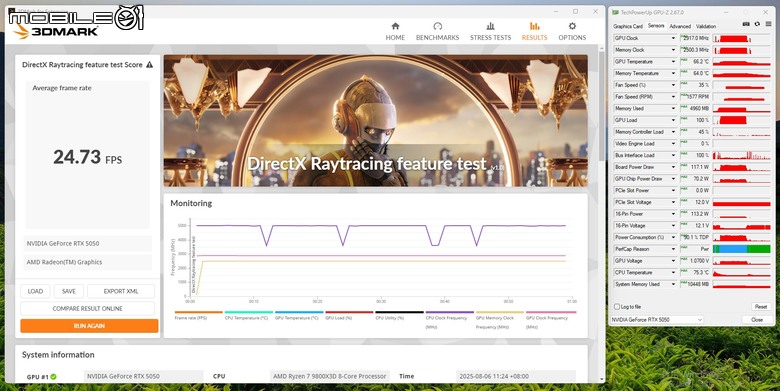Image resolution: width=780 pixels, height=391 pixels.
Task: Select the Sensors tab in GPU-Z
Action: coord(656,26)
